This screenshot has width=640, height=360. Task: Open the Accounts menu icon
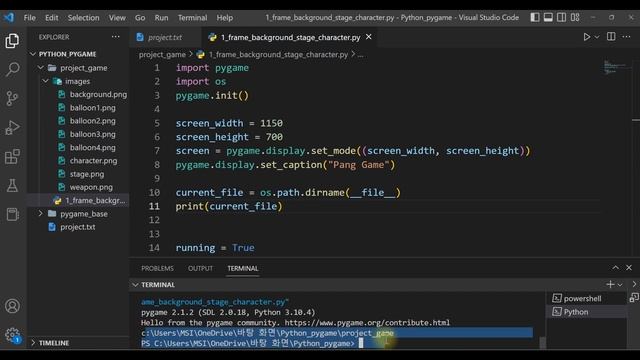(x=12, y=306)
